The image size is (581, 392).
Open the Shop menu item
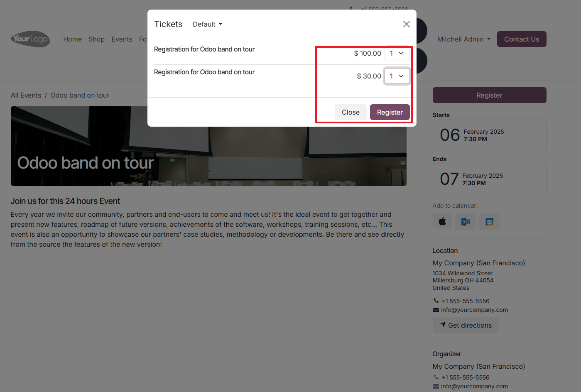point(96,39)
